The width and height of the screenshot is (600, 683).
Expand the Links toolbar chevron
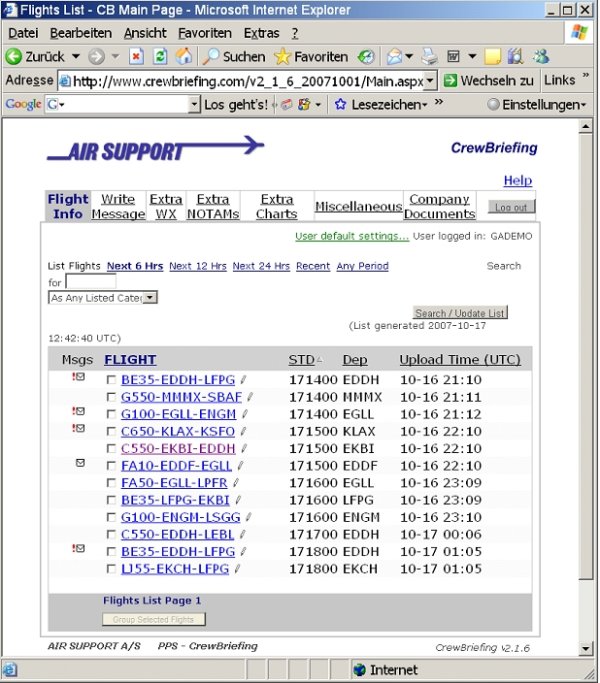[586, 75]
